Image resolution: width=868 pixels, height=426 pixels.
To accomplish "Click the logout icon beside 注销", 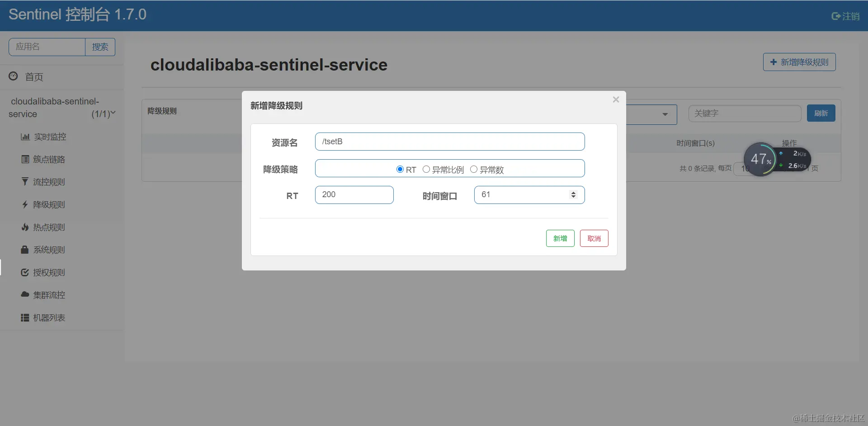I will (x=836, y=16).
